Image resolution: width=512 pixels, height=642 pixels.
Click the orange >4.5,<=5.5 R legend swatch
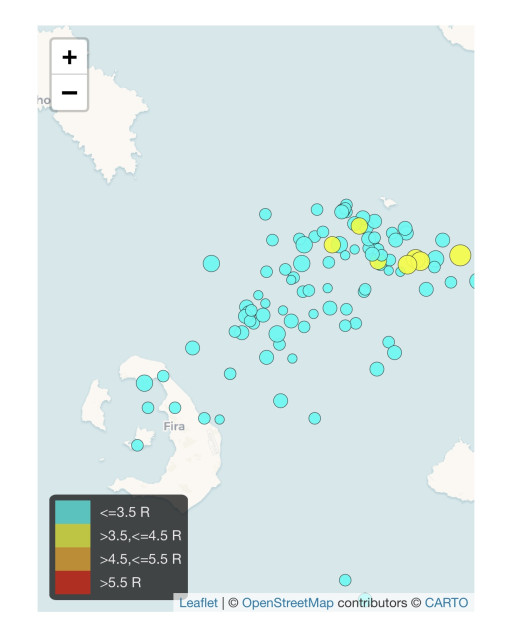click(73, 558)
